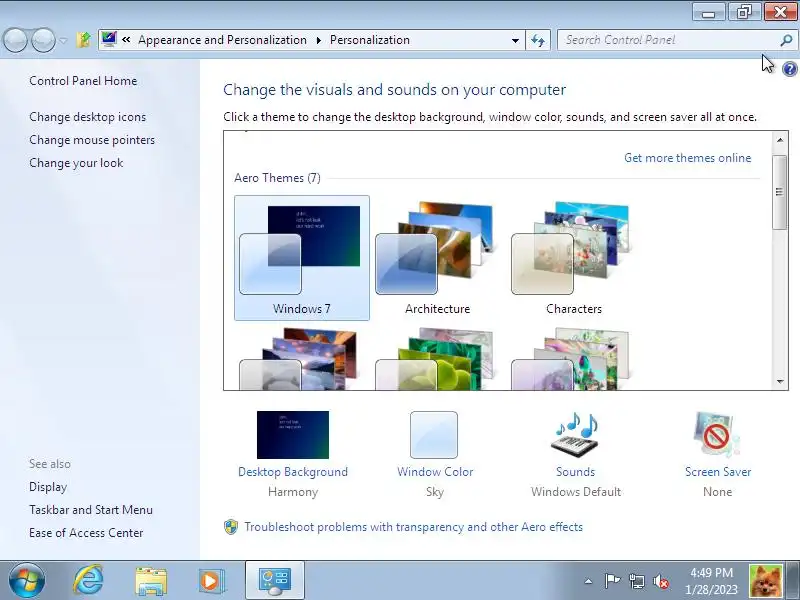Open the recent pages dropdown arrow

(63, 40)
